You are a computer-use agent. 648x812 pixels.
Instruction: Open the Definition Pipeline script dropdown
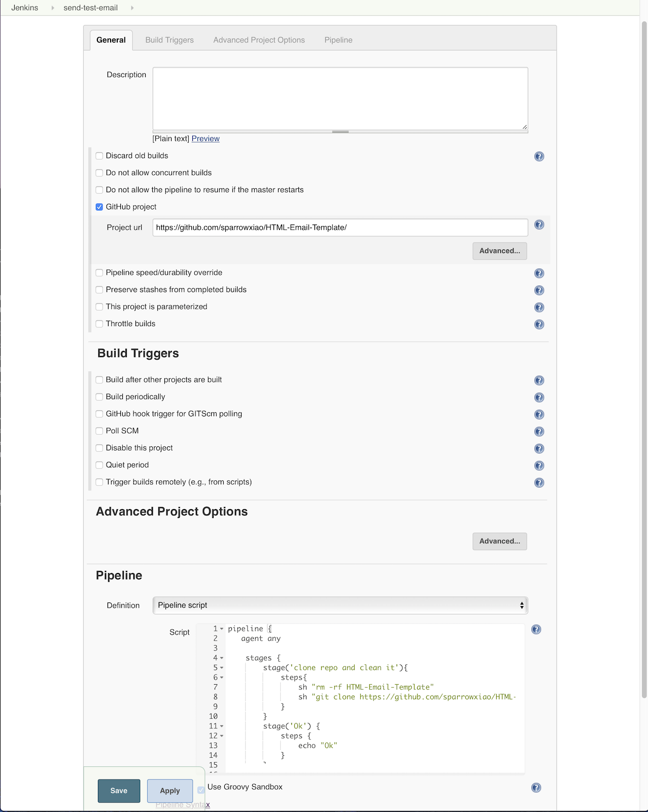tap(340, 605)
